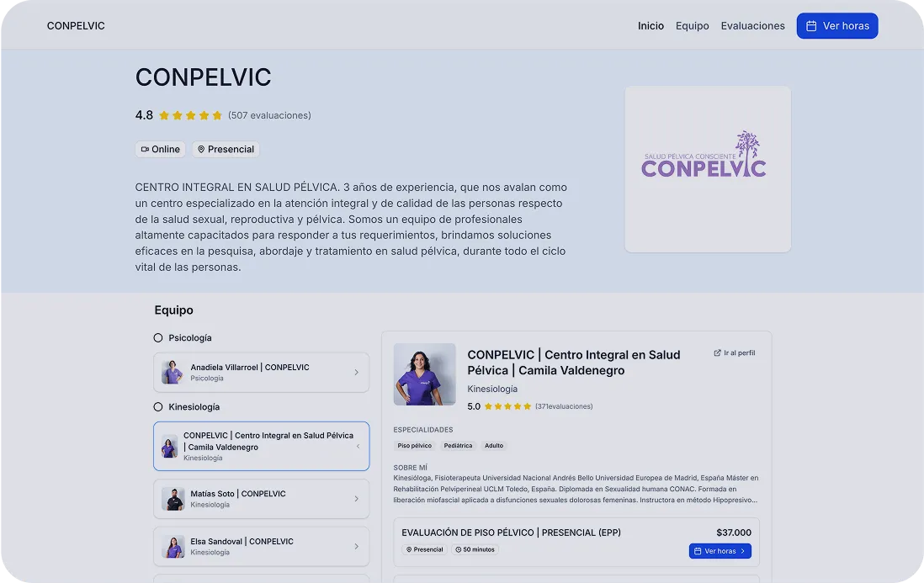Click the video camera icon on Online badge
Screen dimensions: 924x583
tap(145, 150)
